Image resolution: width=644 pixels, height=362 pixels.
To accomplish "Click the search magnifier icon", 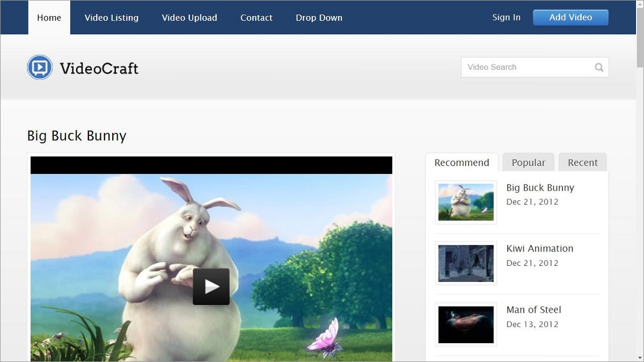I will [x=599, y=67].
